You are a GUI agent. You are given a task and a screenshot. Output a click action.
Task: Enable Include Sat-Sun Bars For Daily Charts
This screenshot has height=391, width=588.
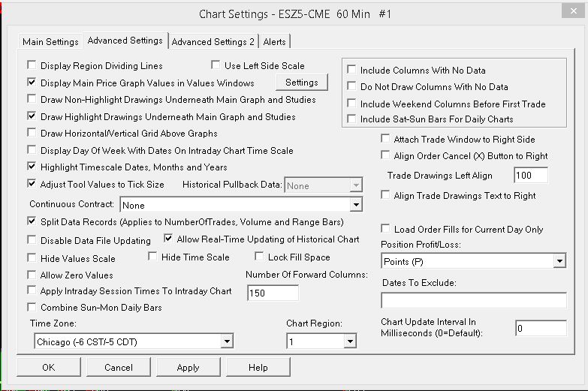(351, 119)
